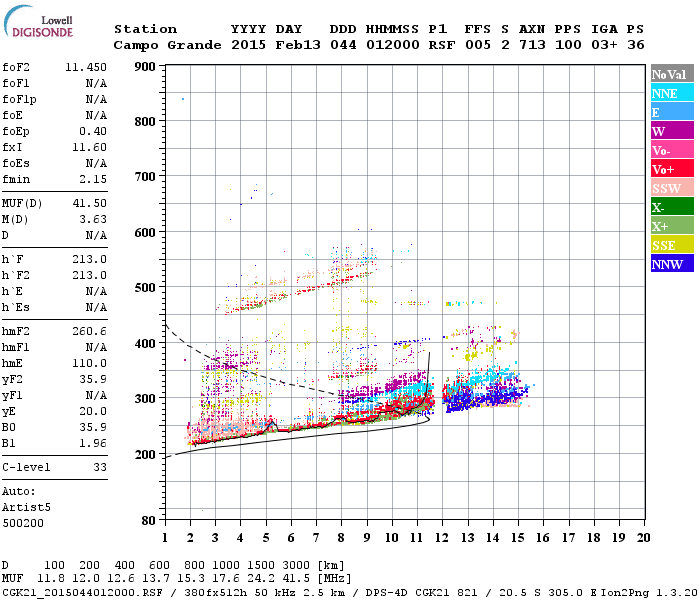The width and height of the screenshot is (700, 600).
Task: Click the B0 value 35.9
Action: (x=93, y=428)
